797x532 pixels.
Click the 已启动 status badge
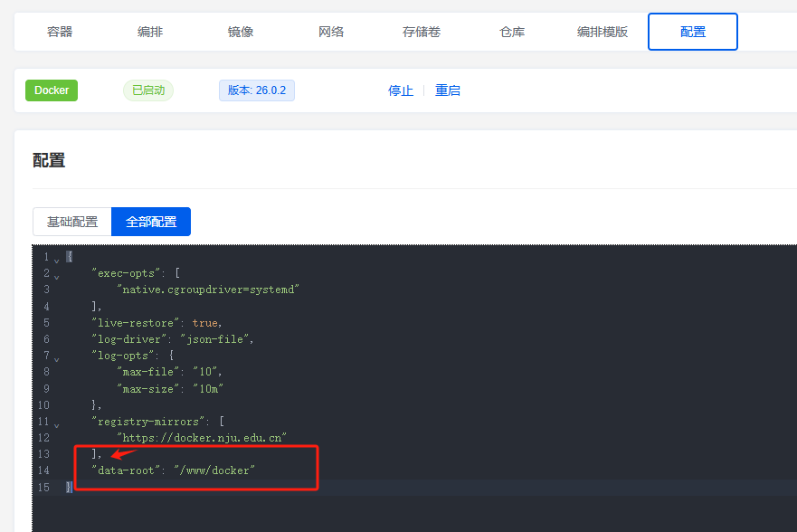pyautogui.click(x=148, y=90)
